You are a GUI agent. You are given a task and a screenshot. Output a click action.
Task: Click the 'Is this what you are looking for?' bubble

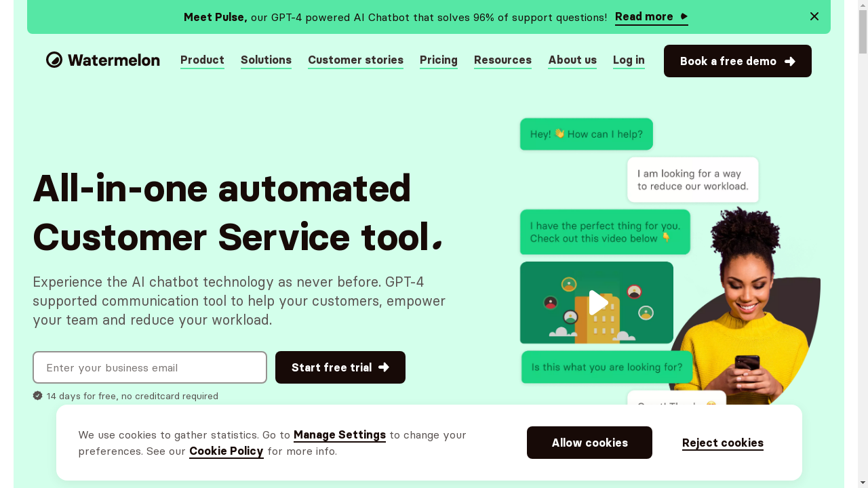607,367
